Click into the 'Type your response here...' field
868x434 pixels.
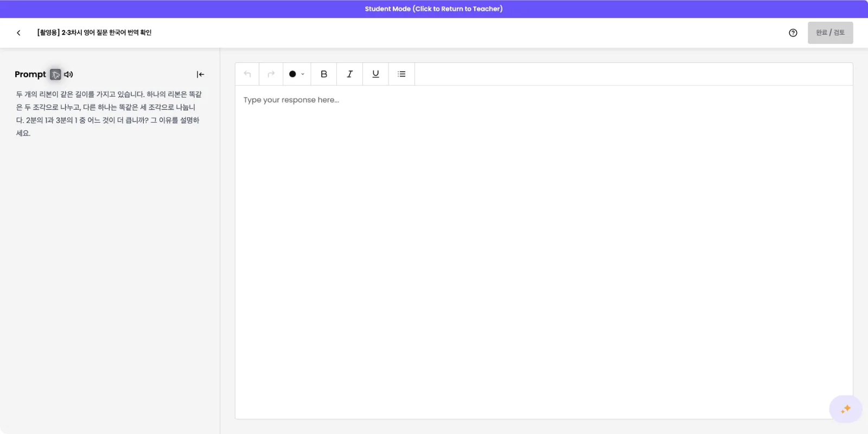[544, 252]
